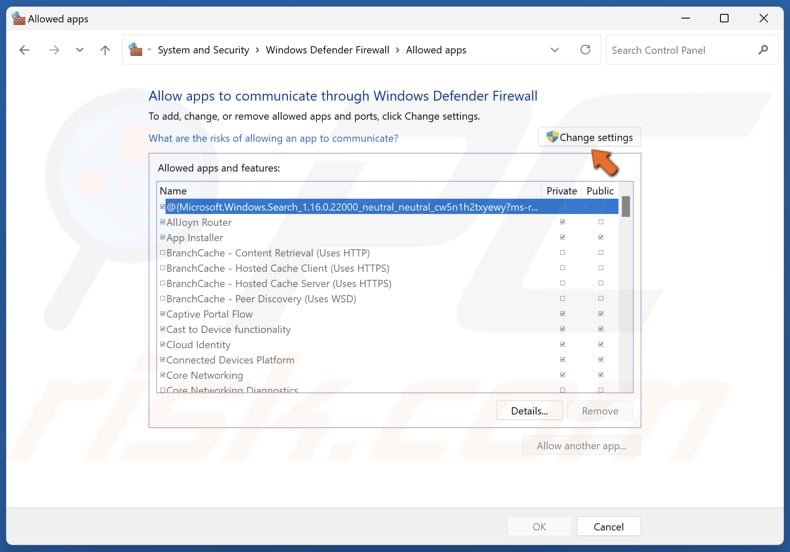Go to Windows Defender Firewall breadcrumb
The image size is (790, 552).
(327, 50)
